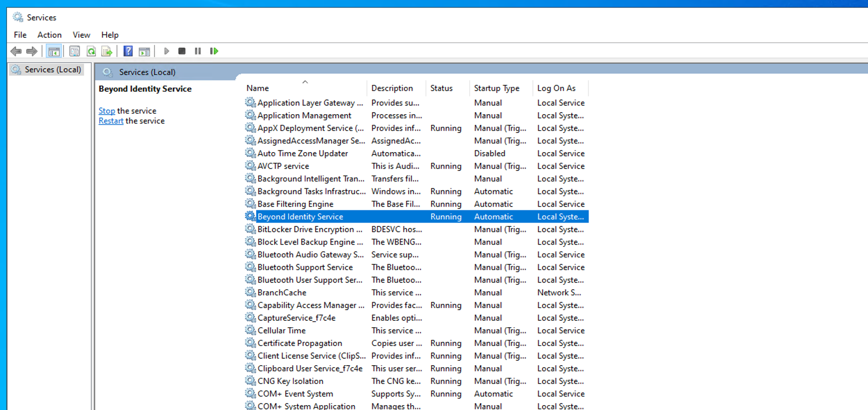Click the Stop the service link

coord(107,111)
